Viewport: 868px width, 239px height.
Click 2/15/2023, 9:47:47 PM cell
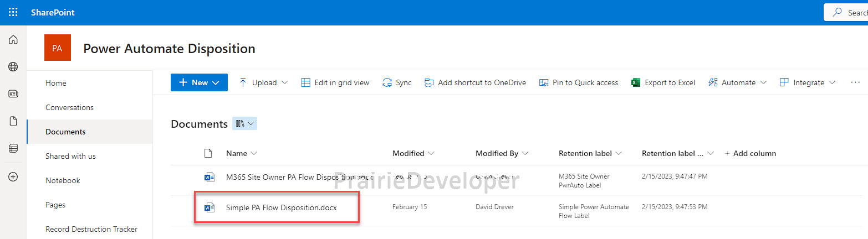tap(675, 176)
